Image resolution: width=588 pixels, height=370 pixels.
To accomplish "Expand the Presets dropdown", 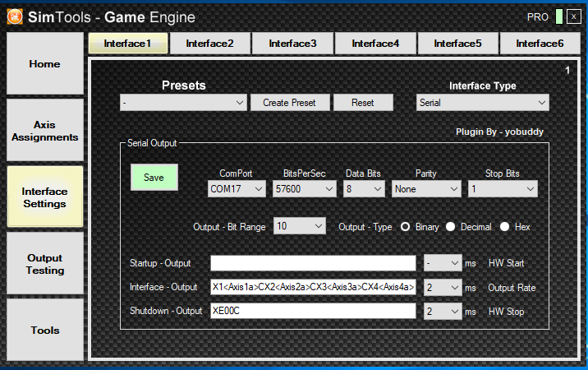I will click(x=183, y=103).
